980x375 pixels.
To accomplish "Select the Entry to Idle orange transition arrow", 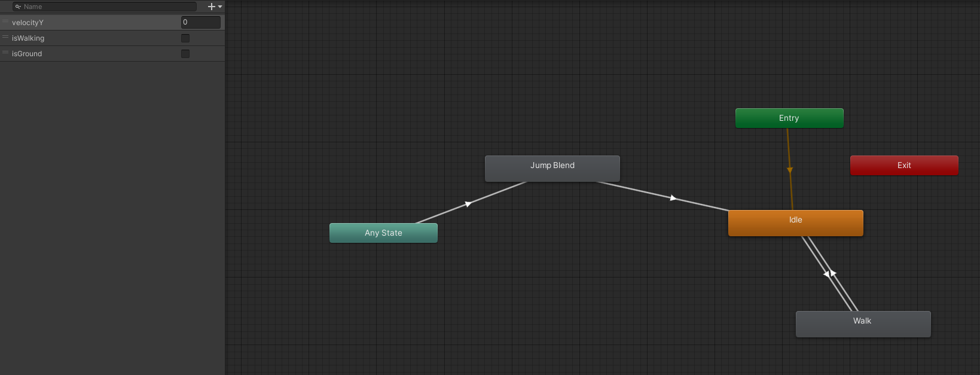I will tap(790, 170).
